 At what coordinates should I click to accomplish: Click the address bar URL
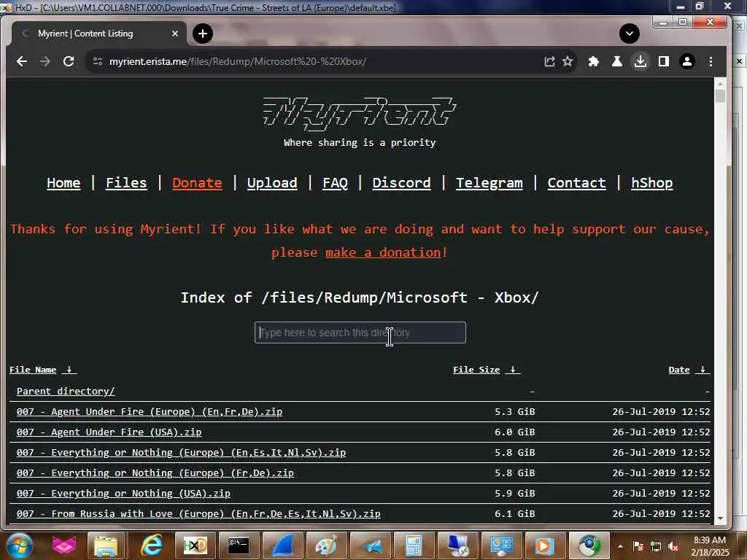pos(238,61)
